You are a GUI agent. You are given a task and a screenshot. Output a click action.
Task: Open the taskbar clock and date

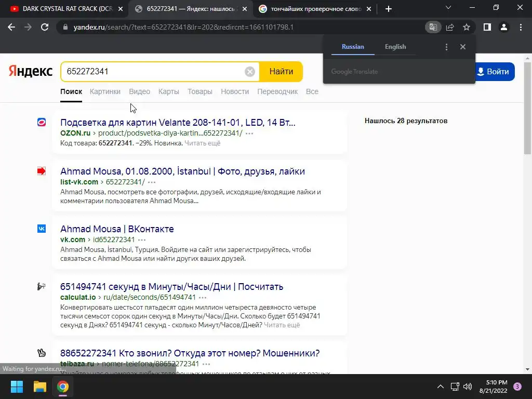click(494, 387)
